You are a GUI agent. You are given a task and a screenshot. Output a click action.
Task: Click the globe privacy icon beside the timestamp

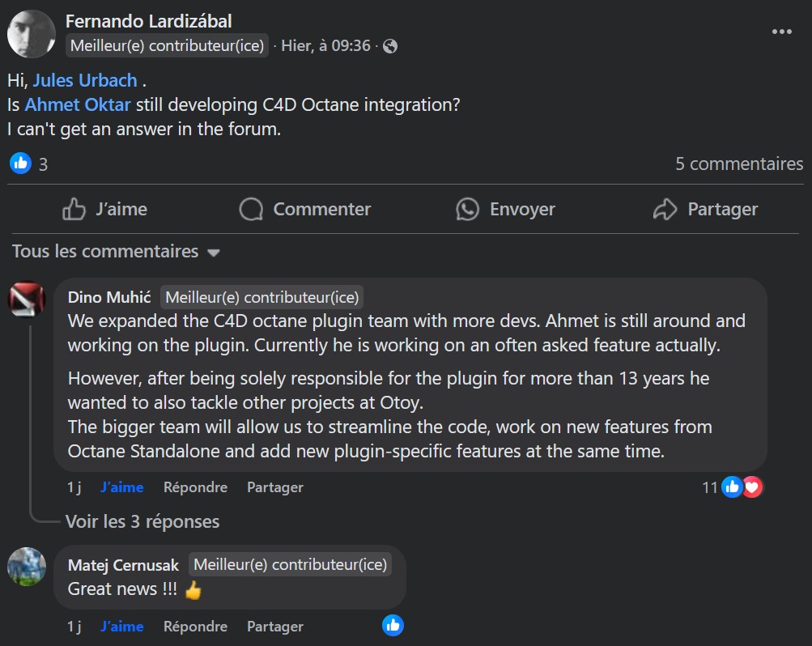click(389, 46)
